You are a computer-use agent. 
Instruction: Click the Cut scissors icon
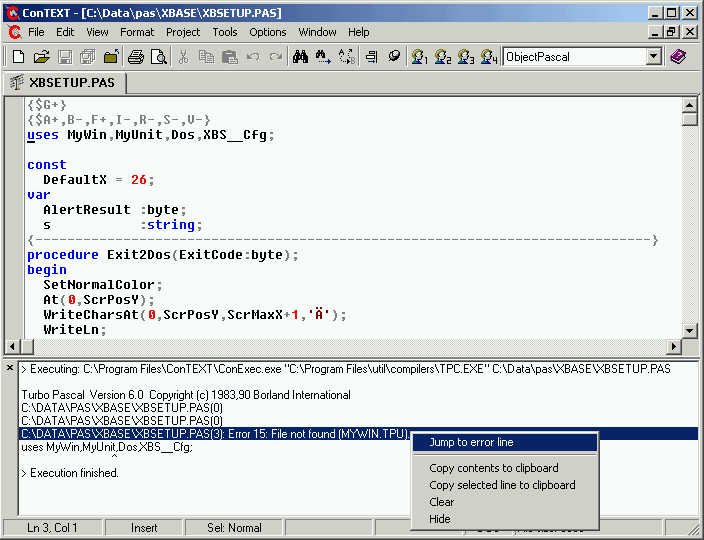coord(183,57)
